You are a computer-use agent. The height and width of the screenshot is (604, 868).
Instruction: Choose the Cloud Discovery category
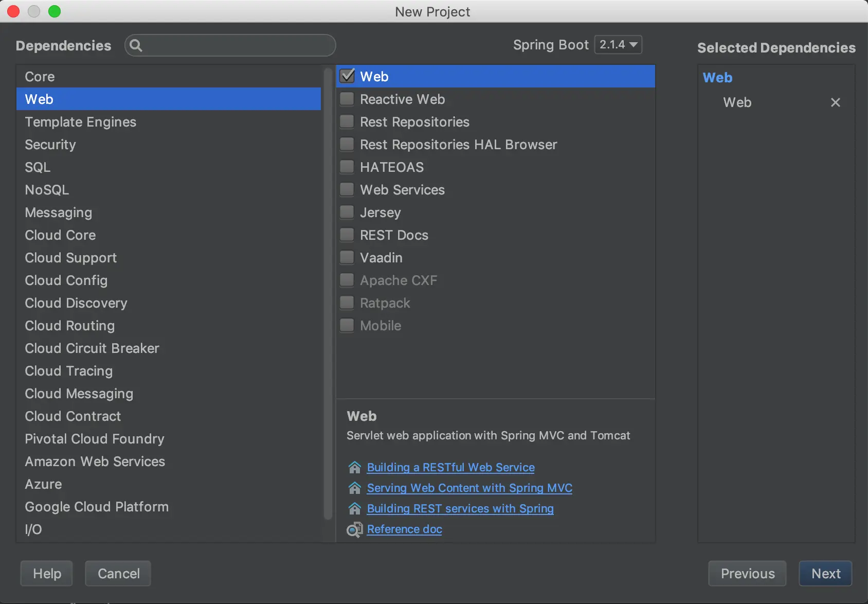(169, 303)
